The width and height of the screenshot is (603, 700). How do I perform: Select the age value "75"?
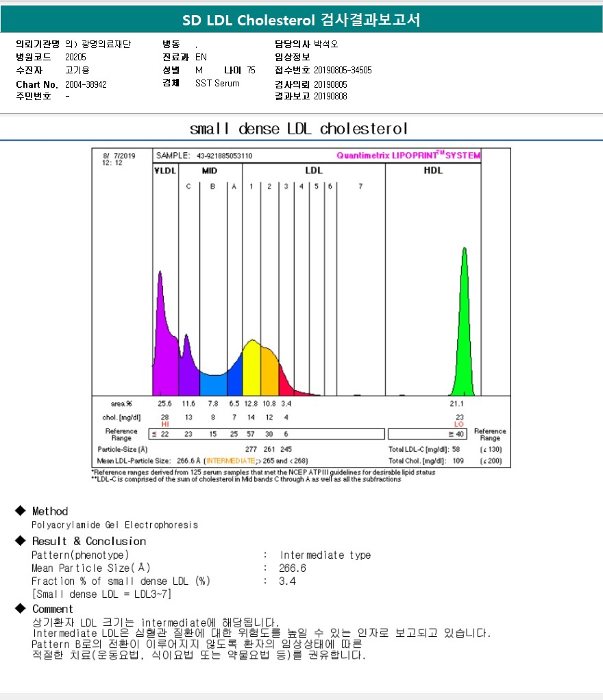coord(251,70)
